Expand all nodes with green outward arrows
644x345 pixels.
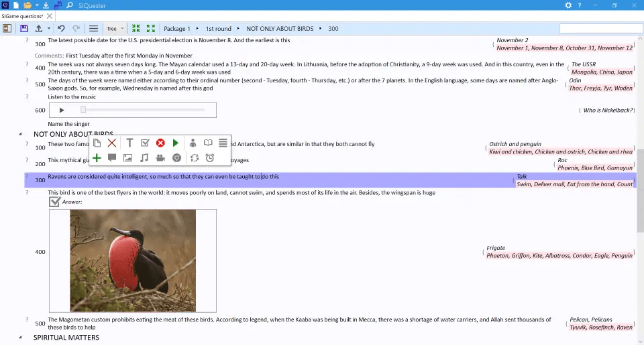(x=151, y=28)
